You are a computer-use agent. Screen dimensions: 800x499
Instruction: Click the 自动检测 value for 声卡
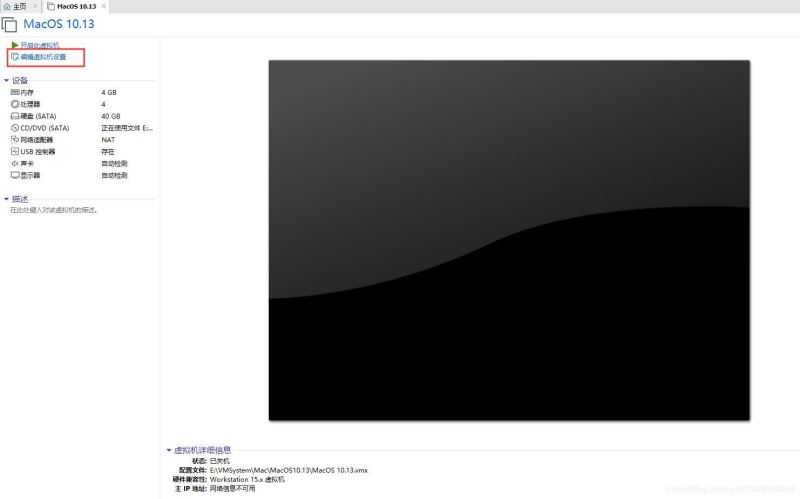point(114,164)
